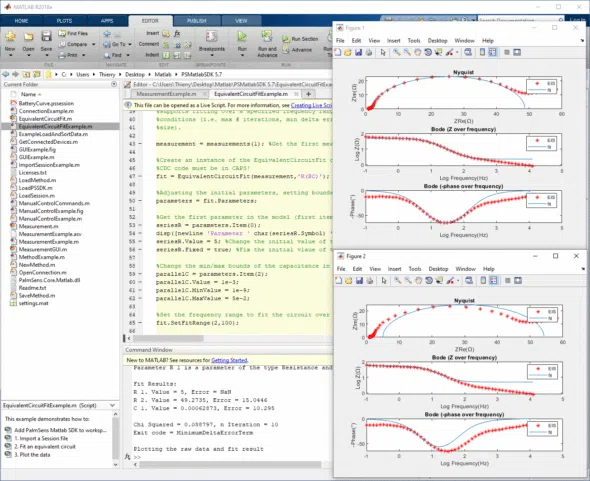Select the Rotate 3D tool in Figure 2 toolbar
This screenshot has height=481, width=590.
pos(429,280)
